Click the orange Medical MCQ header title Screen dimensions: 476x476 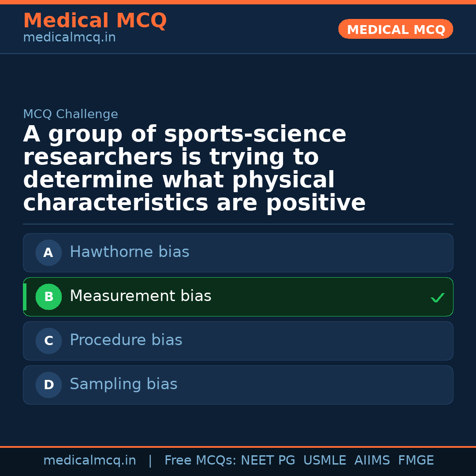95,21
